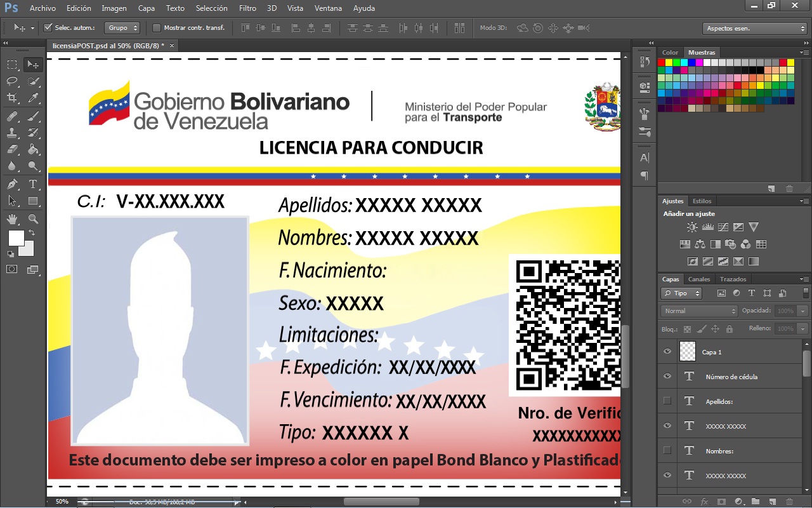Lock transparent pixels of the layer
This screenshot has height=508, width=812.
687,329
